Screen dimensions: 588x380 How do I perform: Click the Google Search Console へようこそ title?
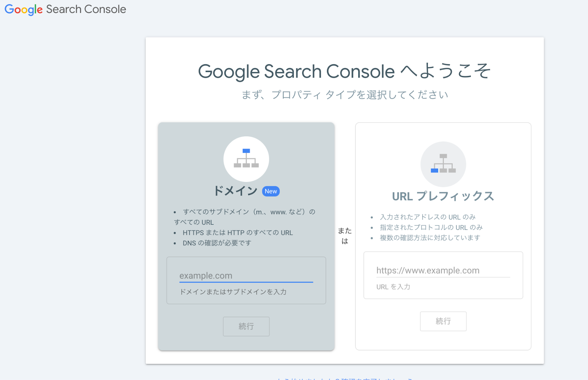(x=344, y=71)
